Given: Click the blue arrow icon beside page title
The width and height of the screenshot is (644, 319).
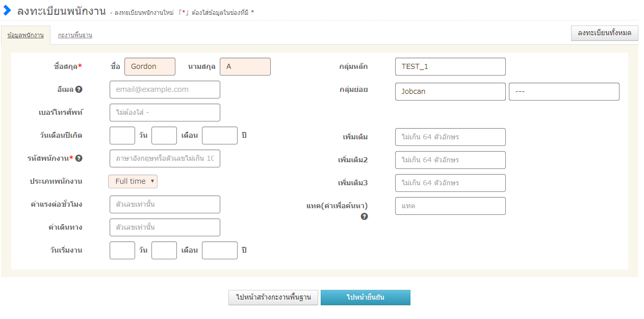Looking at the screenshot, I should (7, 10).
